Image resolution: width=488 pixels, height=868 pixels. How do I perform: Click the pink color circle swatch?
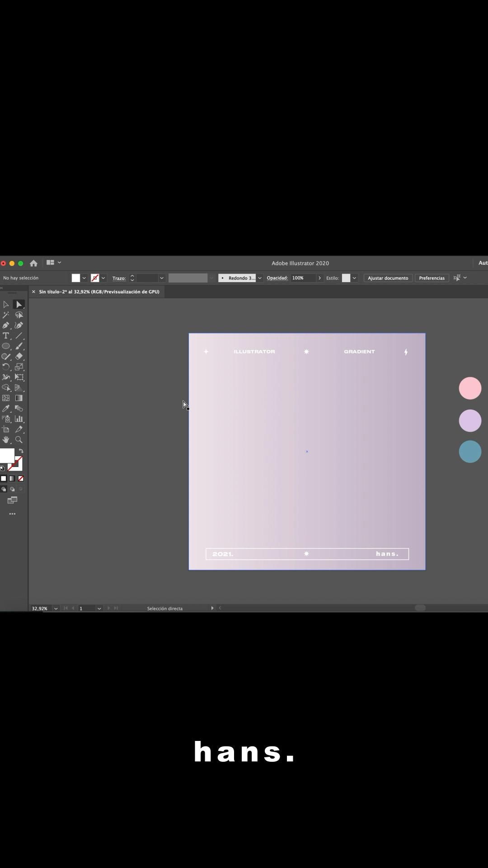[470, 388]
